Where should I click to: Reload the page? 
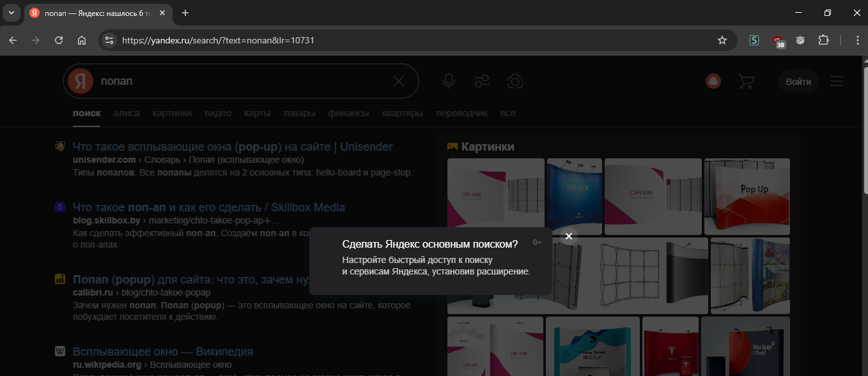point(59,40)
